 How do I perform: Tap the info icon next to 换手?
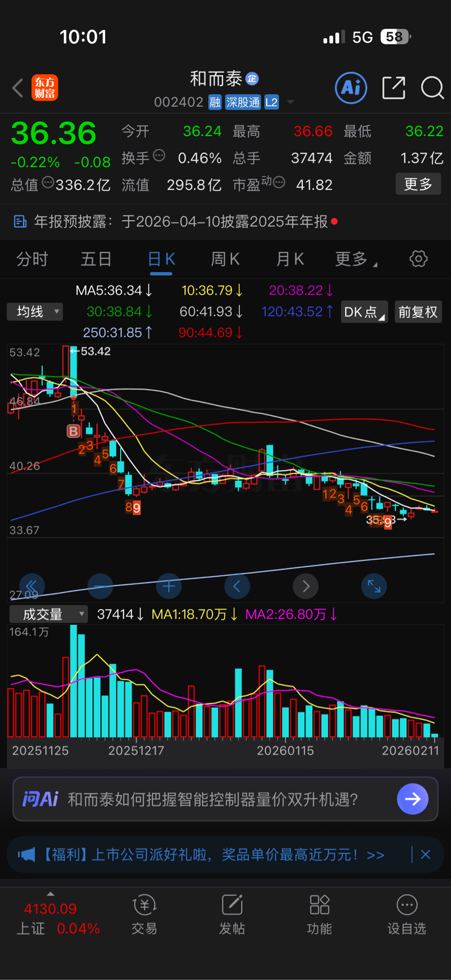(159, 156)
